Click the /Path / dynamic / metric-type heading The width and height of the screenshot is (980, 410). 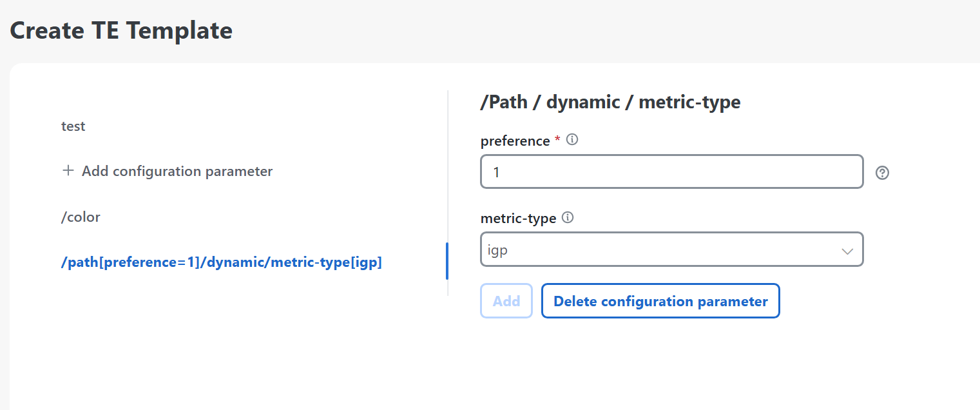point(610,102)
